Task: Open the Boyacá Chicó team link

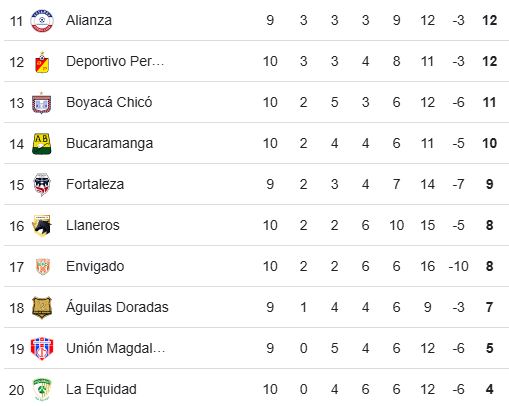Action: point(109,102)
